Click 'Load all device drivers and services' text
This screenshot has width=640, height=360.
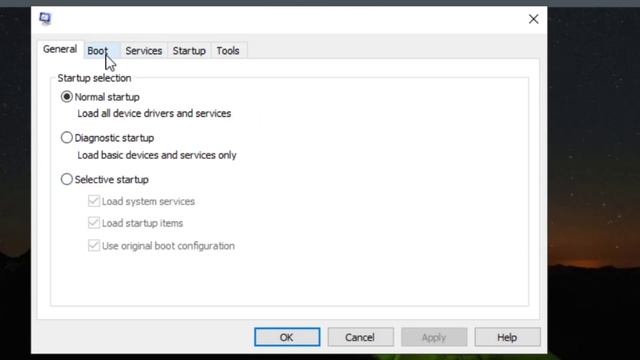[x=154, y=113]
